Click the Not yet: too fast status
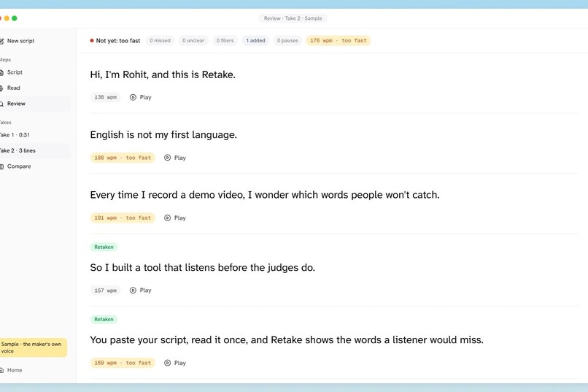Image resolution: width=588 pixels, height=392 pixels. point(115,40)
